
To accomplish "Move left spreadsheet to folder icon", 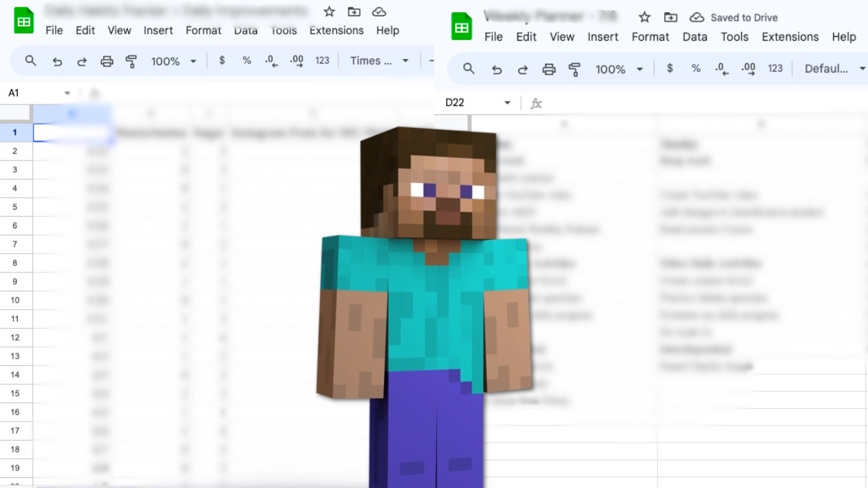I will (x=354, y=12).
